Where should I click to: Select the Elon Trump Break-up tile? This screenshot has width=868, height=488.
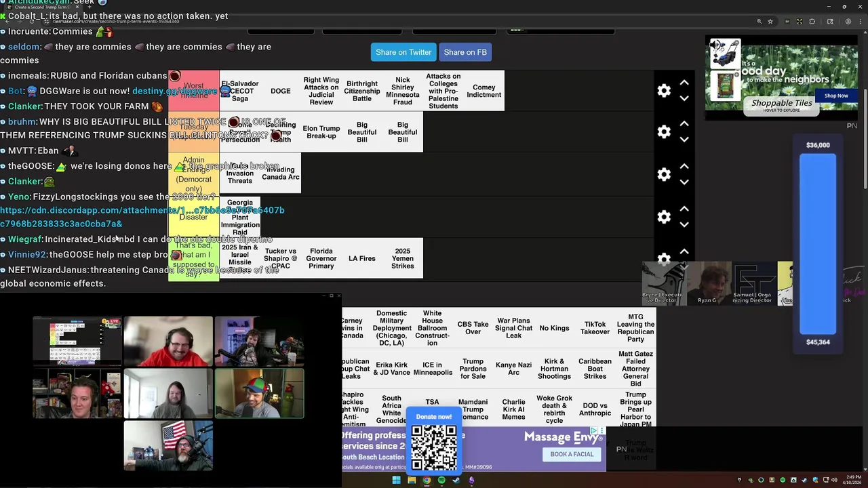coord(321,132)
